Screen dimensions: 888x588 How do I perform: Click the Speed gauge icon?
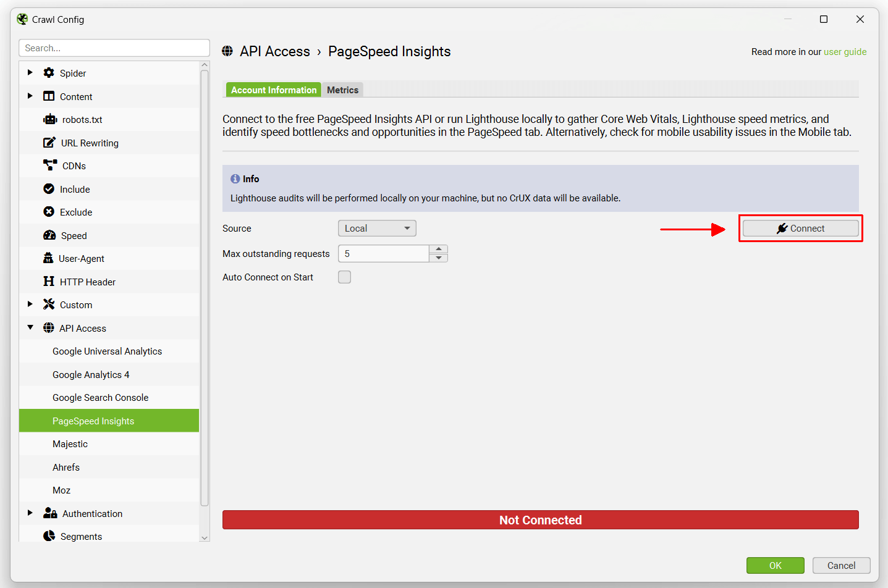(x=49, y=235)
